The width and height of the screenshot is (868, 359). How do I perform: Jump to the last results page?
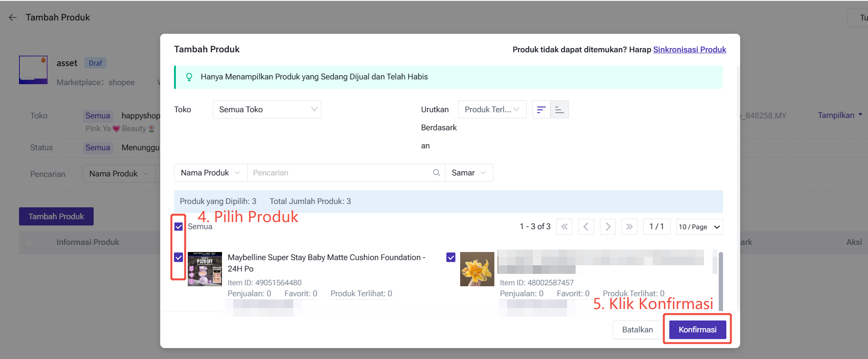[629, 227]
